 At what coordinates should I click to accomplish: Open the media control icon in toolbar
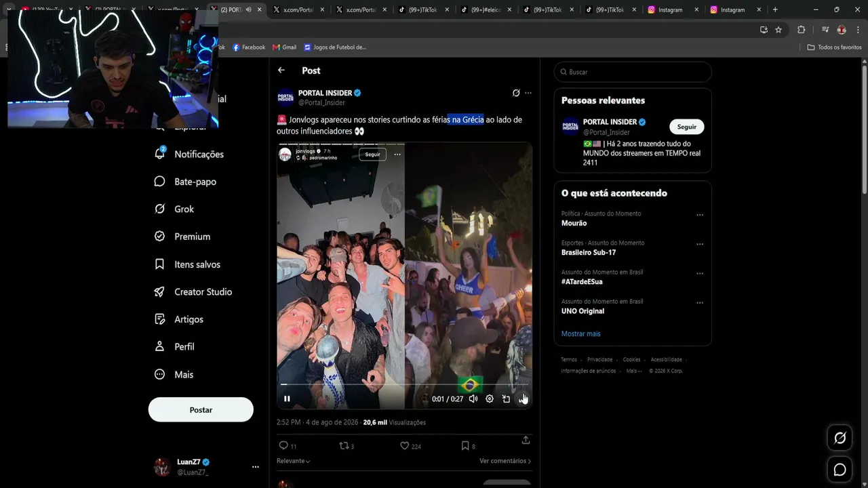825,30
